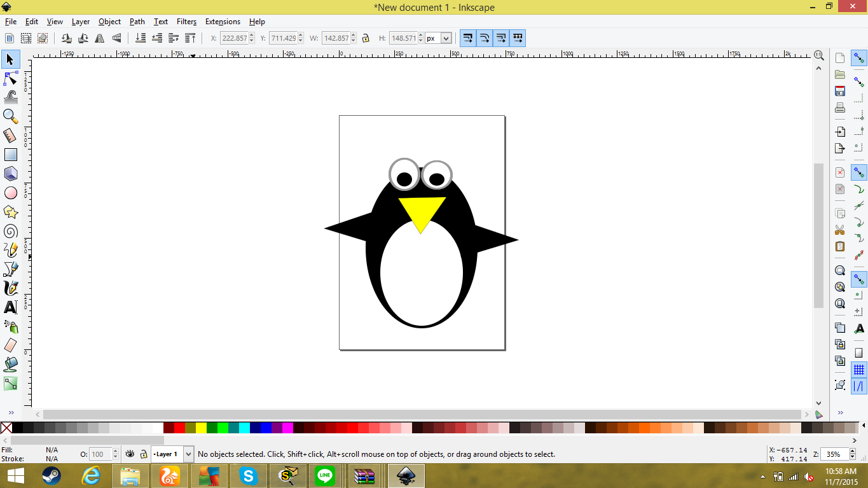Select the Bezier Pen tool
868x488 pixels.
[11, 269]
